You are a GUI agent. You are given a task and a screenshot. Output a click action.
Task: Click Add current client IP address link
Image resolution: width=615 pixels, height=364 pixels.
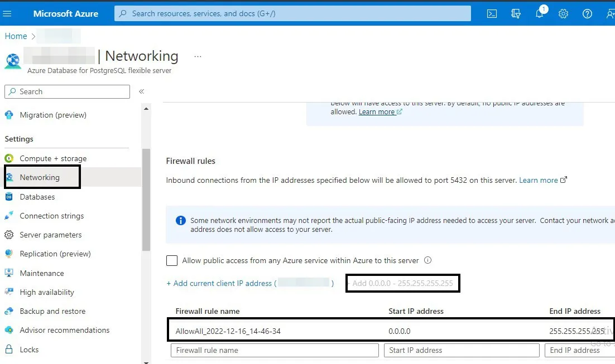point(250,283)
